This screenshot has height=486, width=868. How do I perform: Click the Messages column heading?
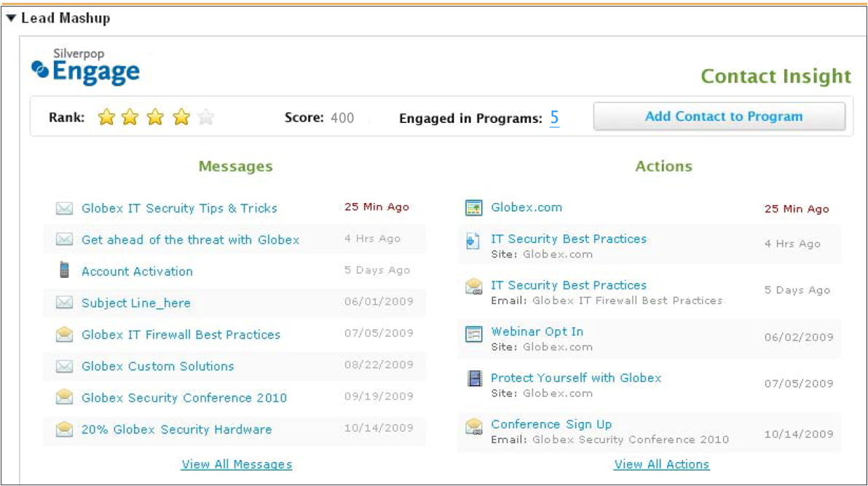pos(236,167)
